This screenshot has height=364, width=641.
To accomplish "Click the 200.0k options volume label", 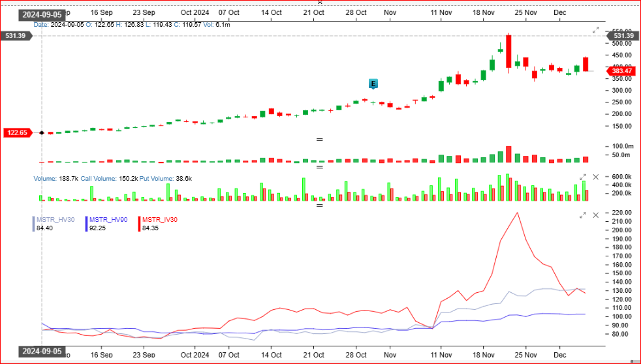I will [x=621, y=193].
